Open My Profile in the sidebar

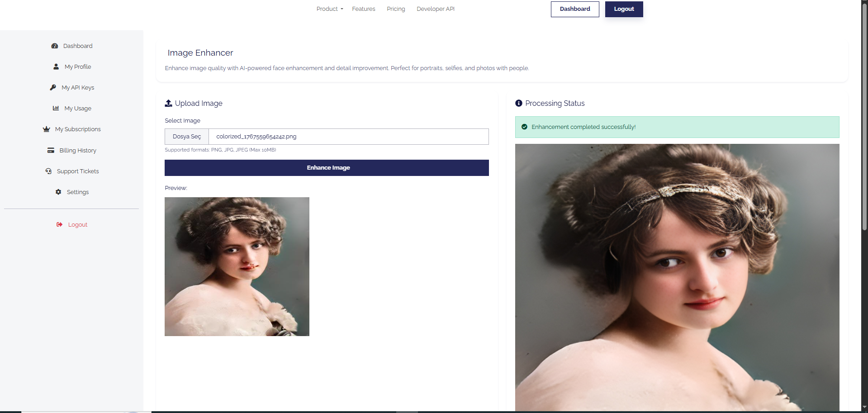[x=78, y=67]
